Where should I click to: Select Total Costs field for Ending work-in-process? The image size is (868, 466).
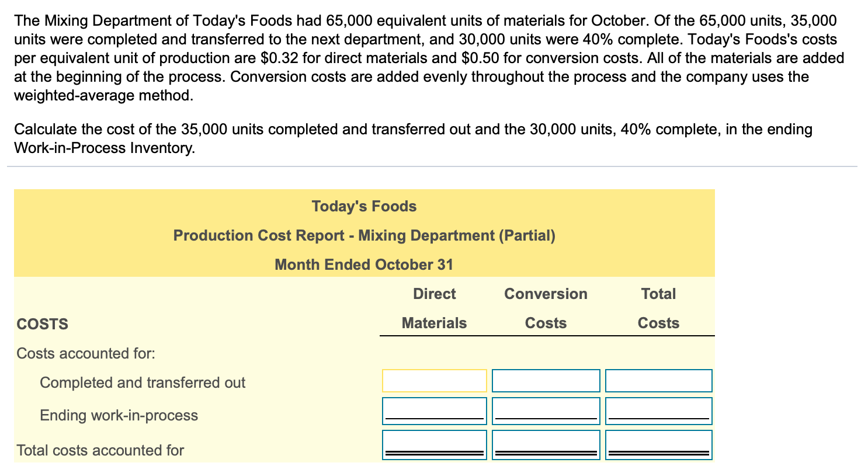point(659,411)
